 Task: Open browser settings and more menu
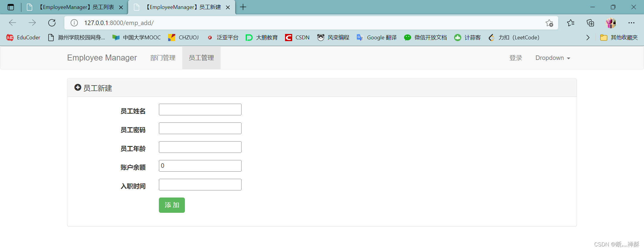click(631, 23)
